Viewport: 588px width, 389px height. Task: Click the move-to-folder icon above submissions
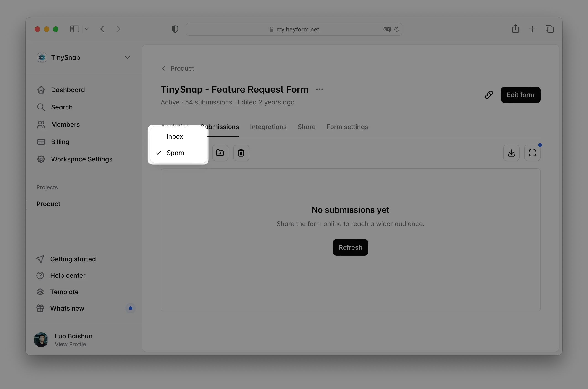tap(220, 153)
